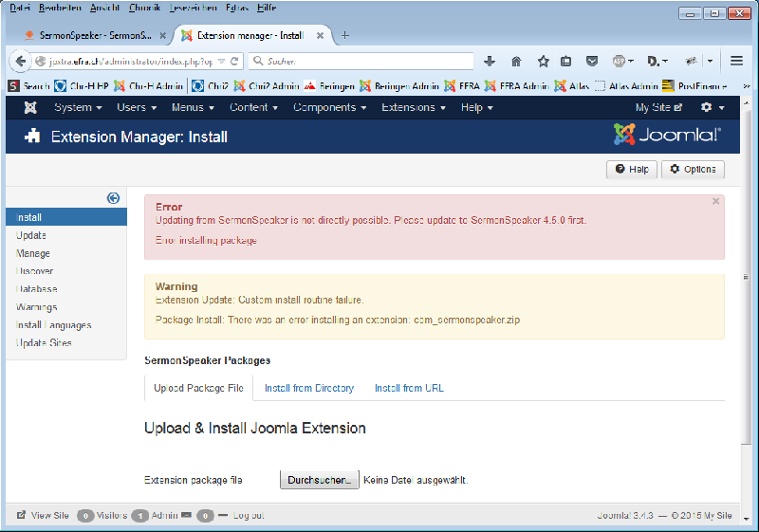The image size is (759, 532).
Task: Collapse the sidebar with the arrow toggle
Action: tap(113, 198)
